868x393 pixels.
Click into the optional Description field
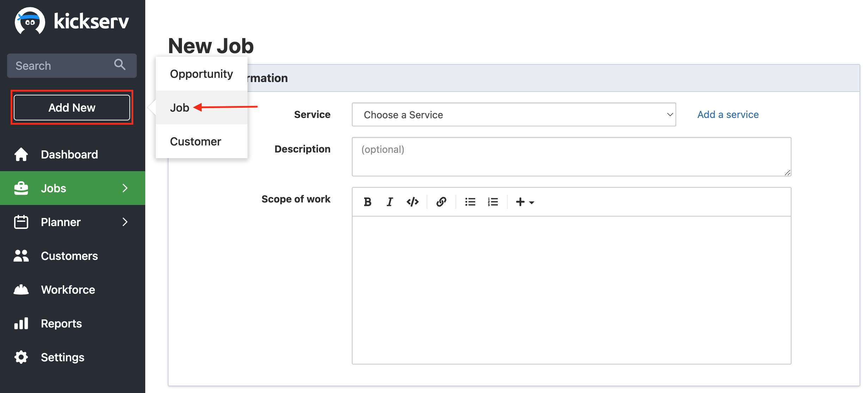571,156
